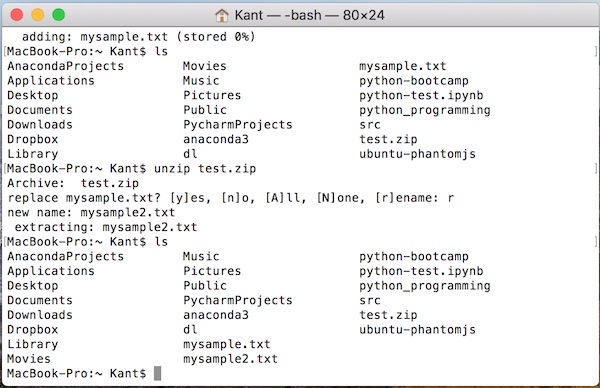Click 'ubuntu-phantomjs' in the first ls listing
Viewport: 600px width, 388px height.
(417, 154)
